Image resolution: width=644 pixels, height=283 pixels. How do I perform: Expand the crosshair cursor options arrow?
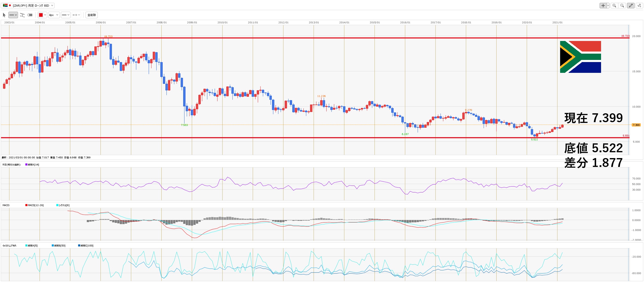[608, 5]
